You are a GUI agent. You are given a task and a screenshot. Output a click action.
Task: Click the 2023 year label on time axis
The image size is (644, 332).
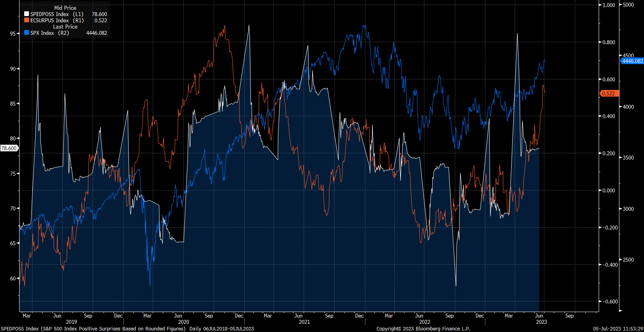click(x=542, y=322)
